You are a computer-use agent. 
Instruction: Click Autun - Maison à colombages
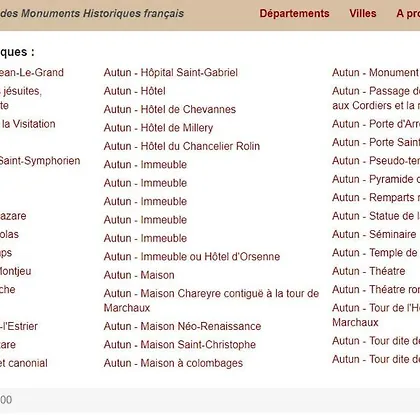pos(173,363)
